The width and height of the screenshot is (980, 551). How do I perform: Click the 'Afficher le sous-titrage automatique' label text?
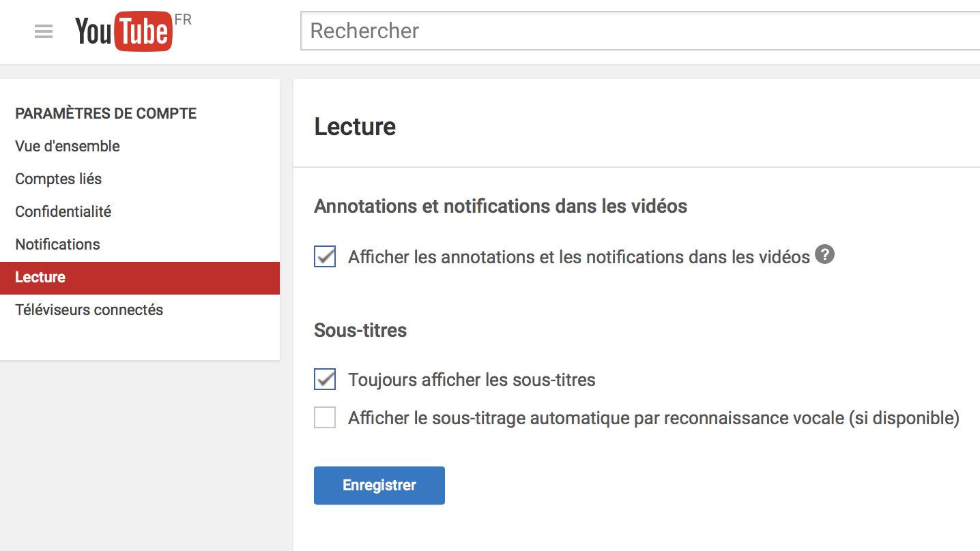(653, 417)
